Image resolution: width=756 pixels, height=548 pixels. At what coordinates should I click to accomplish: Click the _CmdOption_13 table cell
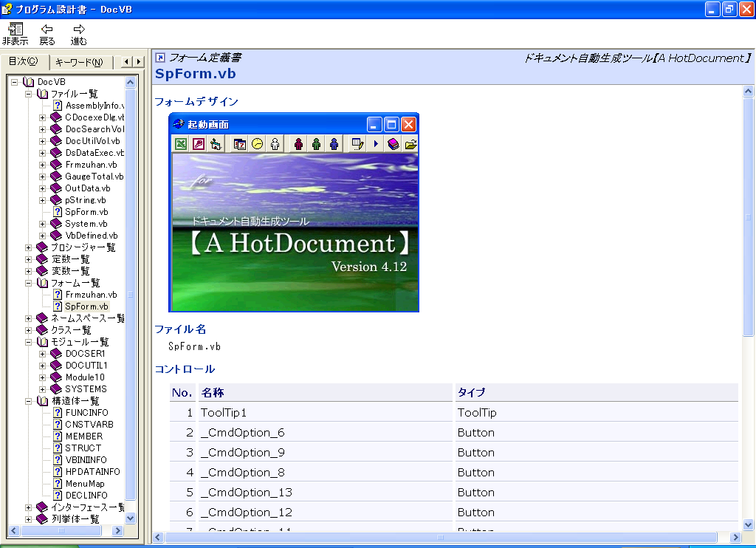click(326, 493)
